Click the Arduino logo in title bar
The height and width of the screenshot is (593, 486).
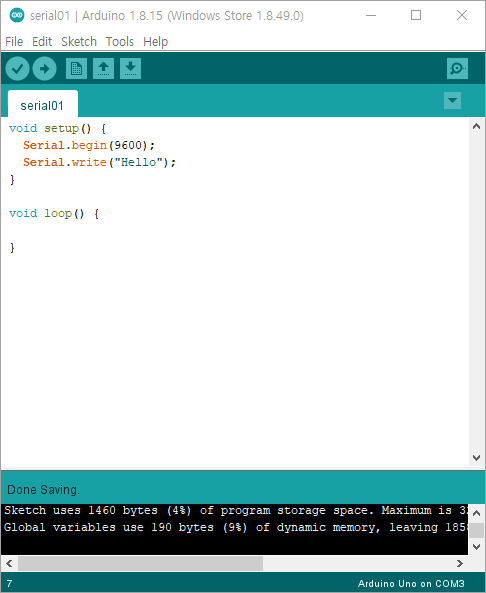(x=17, y=15)
